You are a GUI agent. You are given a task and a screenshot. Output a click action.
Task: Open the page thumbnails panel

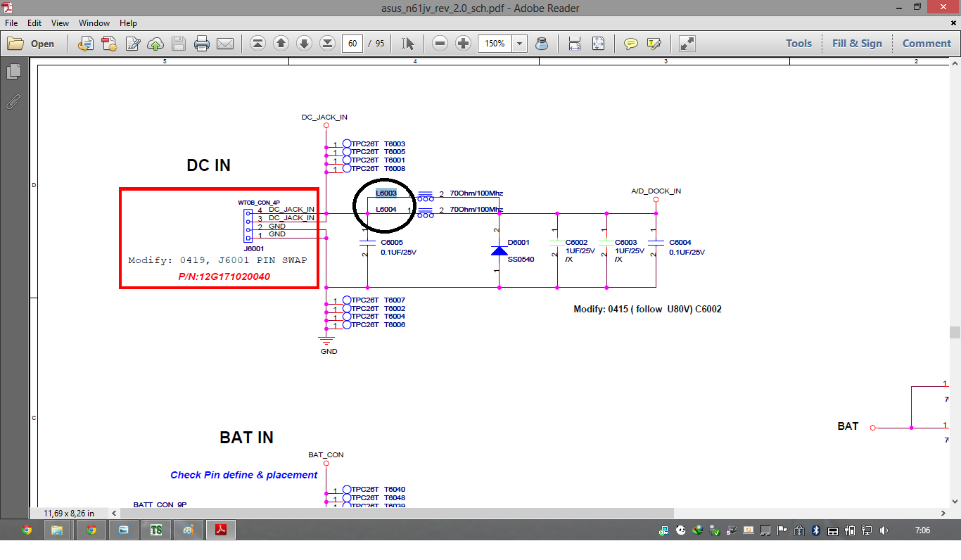13,71
